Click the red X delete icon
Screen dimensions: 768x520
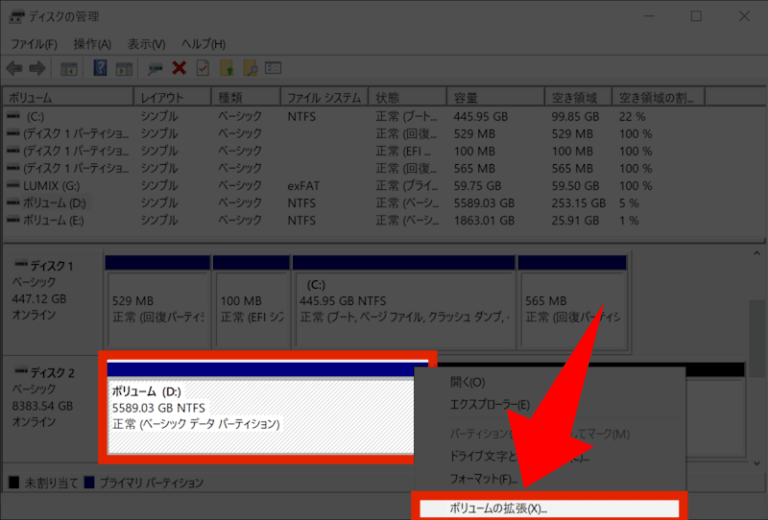[x=179, y=68]
